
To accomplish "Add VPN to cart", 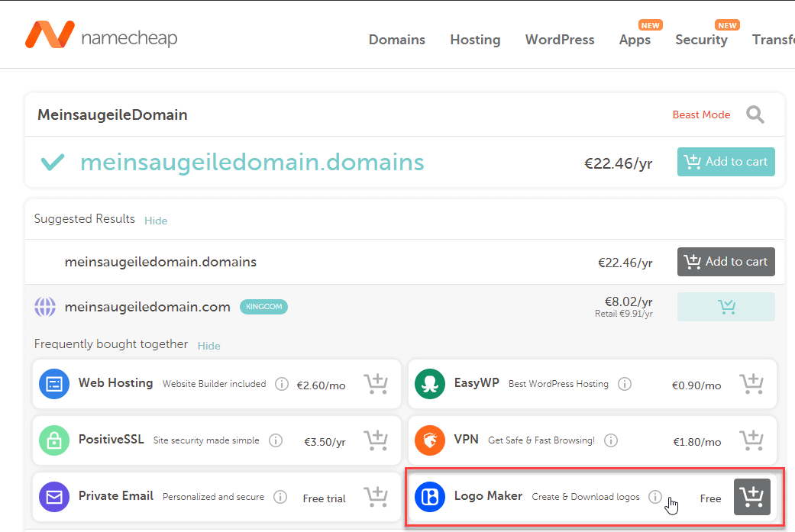I will [x=751, y=440].
